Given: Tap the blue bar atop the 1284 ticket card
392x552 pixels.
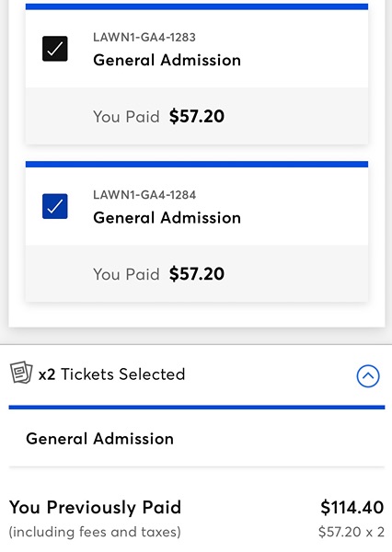Looking at the screenshot, I should pyautogui.click(x=197, y=165).
